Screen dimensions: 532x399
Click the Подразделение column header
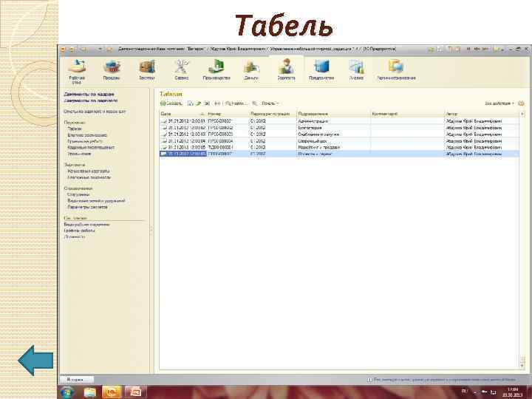(x=333, y=114)
